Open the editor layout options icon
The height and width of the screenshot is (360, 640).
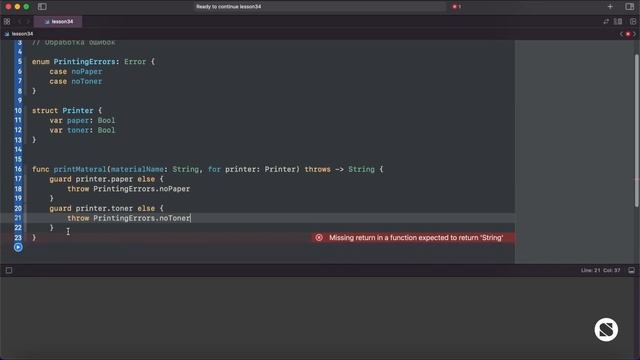[618, 21]
